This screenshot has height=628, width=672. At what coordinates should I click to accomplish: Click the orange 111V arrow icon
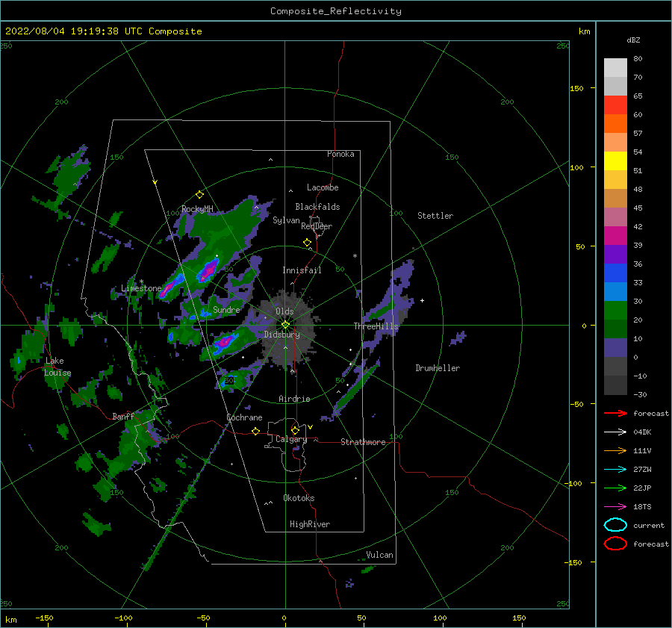tap(615, 450)
